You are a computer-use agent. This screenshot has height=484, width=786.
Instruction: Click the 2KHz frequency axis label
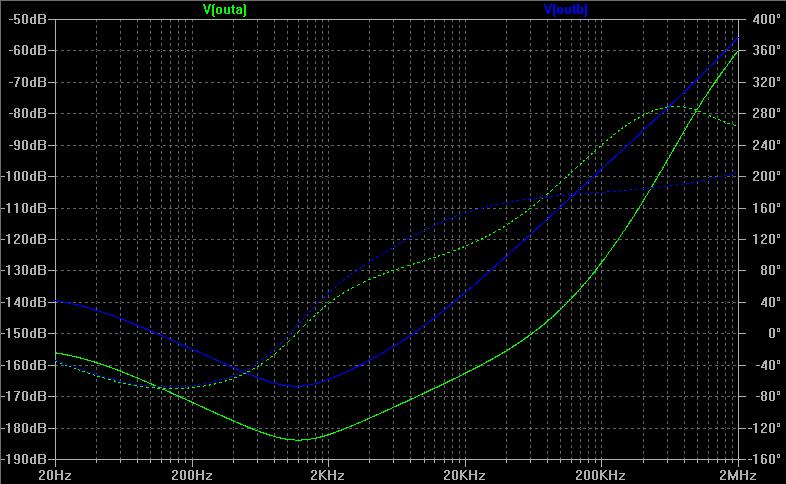pyautogui.click(x=327, y=475)
